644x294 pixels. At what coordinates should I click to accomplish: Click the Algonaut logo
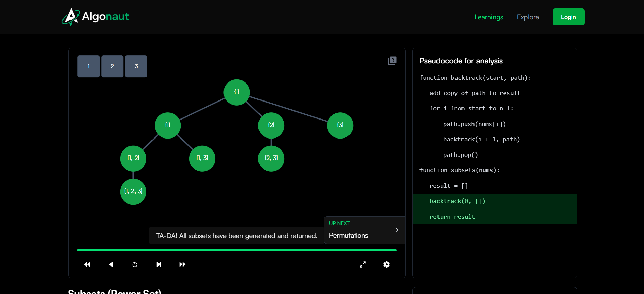[95, 17]
